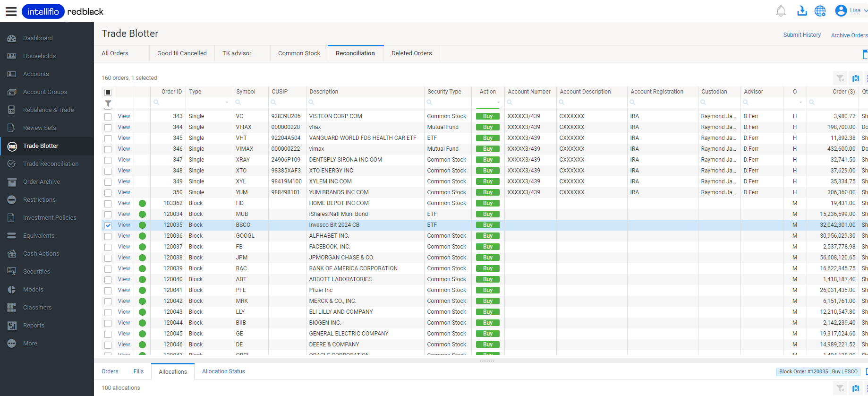This screenshot has width=868, height=396.
Task: Open the Deleted Orders tab
Action: (411, 53)
